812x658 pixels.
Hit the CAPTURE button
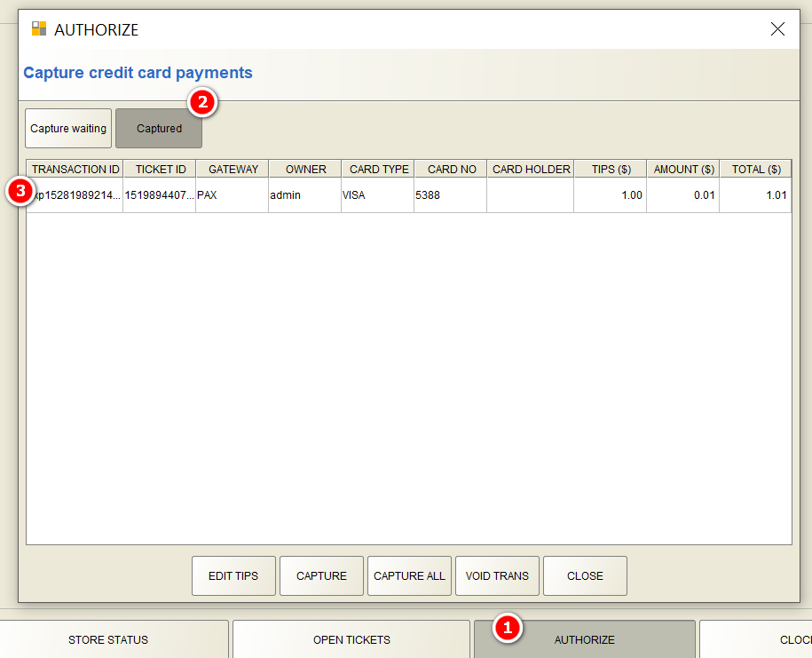point(321,576)
